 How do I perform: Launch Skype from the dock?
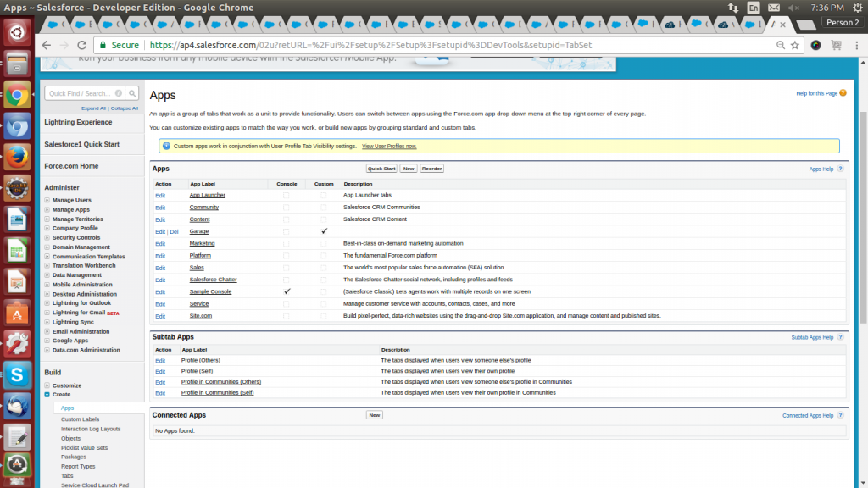coord(17,373)
